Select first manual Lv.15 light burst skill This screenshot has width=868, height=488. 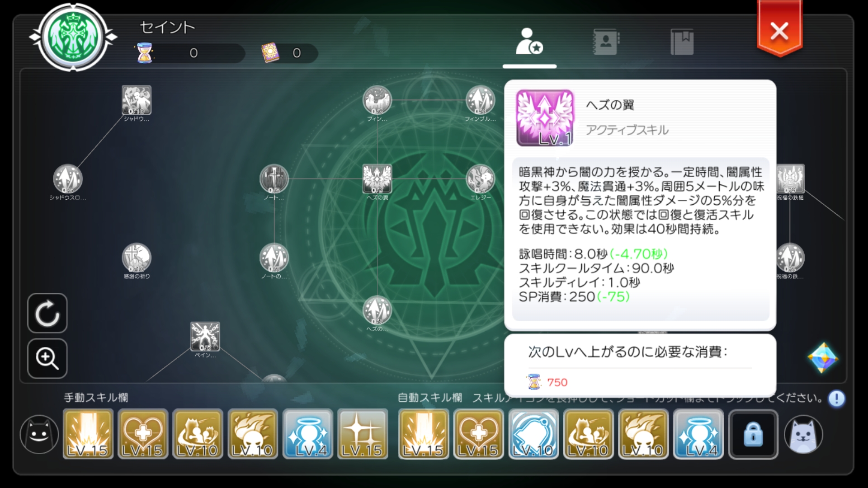[x=88, y=434]
